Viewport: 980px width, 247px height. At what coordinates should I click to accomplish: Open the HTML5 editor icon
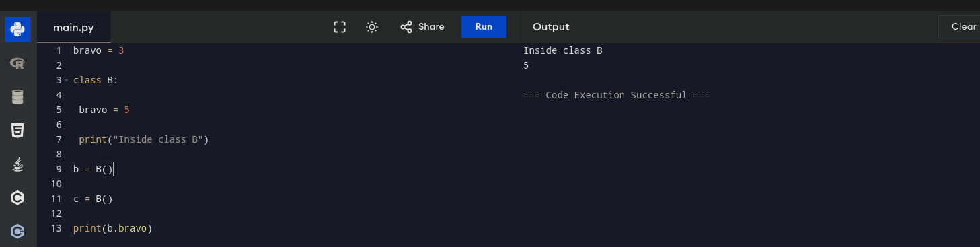point(18,131)
